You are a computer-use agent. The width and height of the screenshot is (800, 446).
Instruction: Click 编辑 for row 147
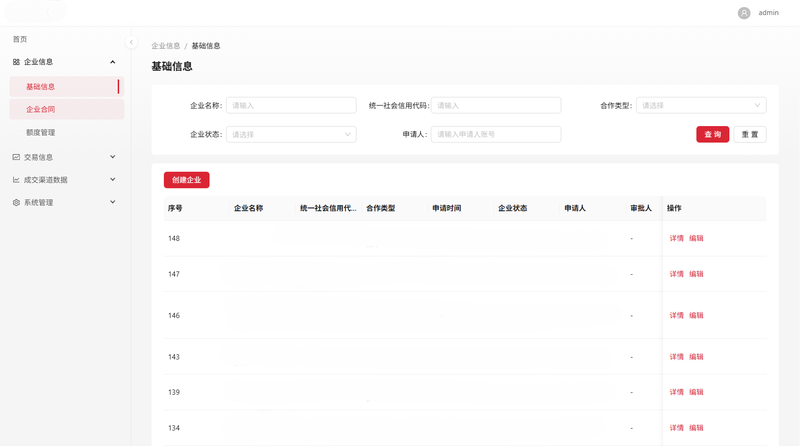coord(696,274)
